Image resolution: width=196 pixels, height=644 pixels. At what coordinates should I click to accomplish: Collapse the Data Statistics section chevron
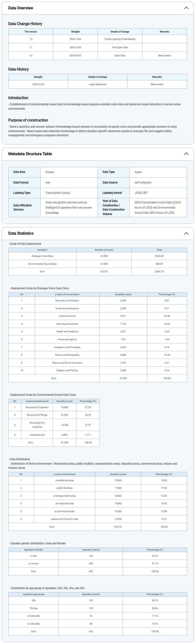coord(186,233)
